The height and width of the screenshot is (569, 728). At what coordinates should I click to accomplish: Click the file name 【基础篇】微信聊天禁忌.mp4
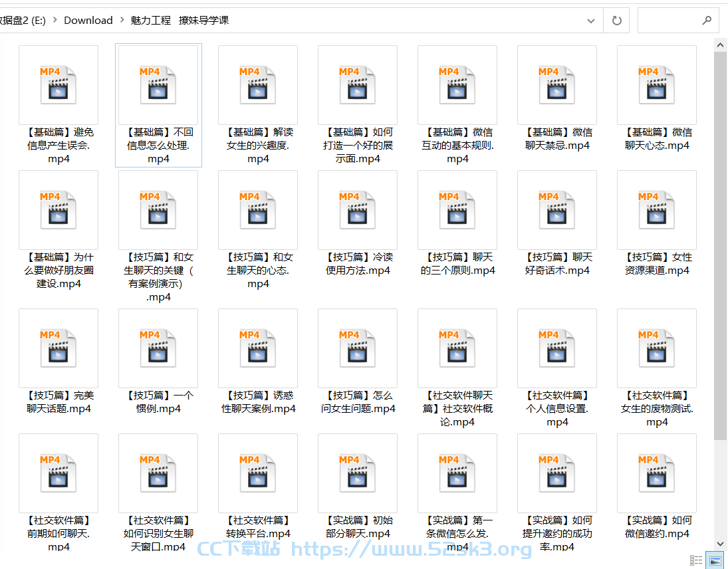click(x=557, y=139)
